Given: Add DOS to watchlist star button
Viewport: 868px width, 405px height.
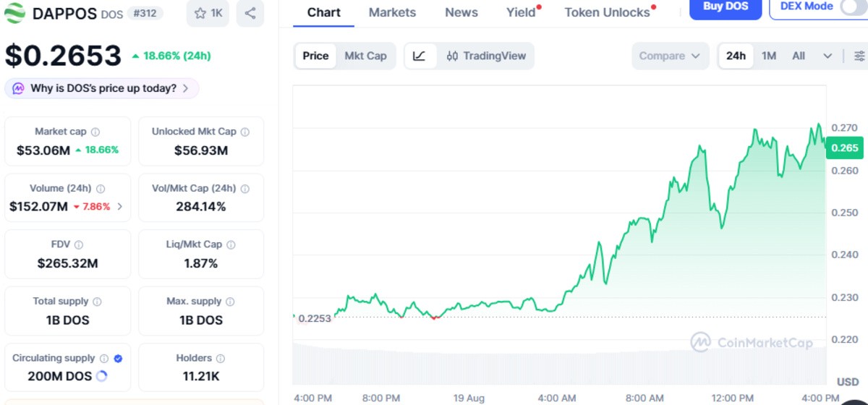Looking at the screenshot, I should [208, 13].
